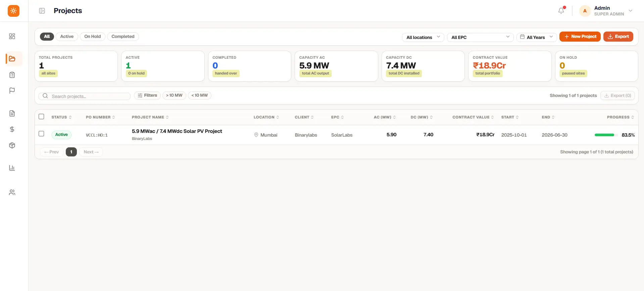Click the Binarylabs client cell

[306, 135]
